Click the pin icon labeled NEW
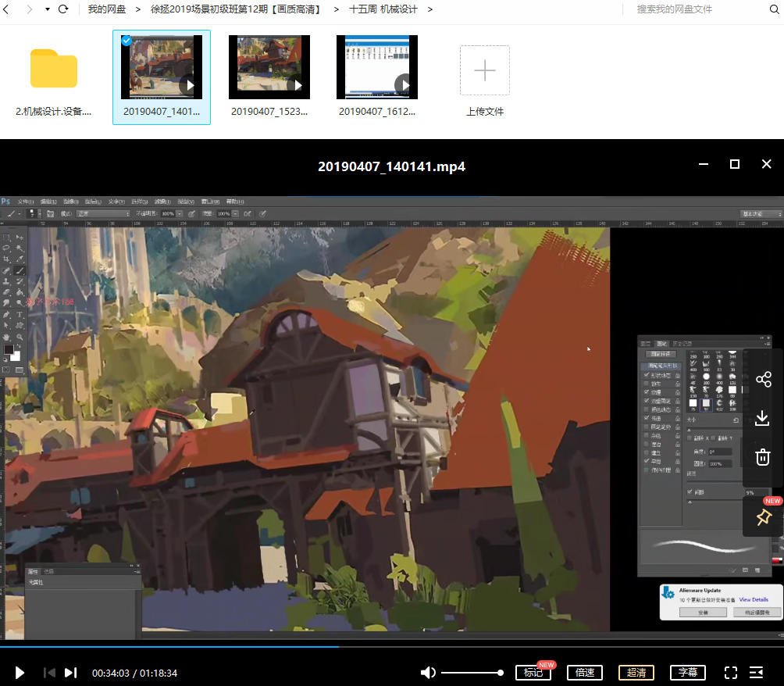 [x=764, y=517]
